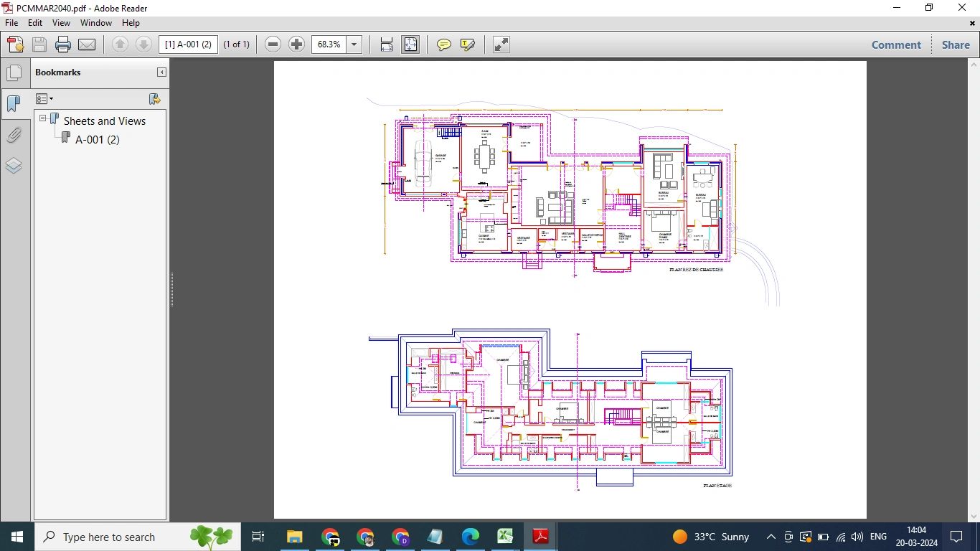980x551 pixels.
Task: Toggle the Fit One Full Page view
Action: pyautogui.click(x=410, y=44)
